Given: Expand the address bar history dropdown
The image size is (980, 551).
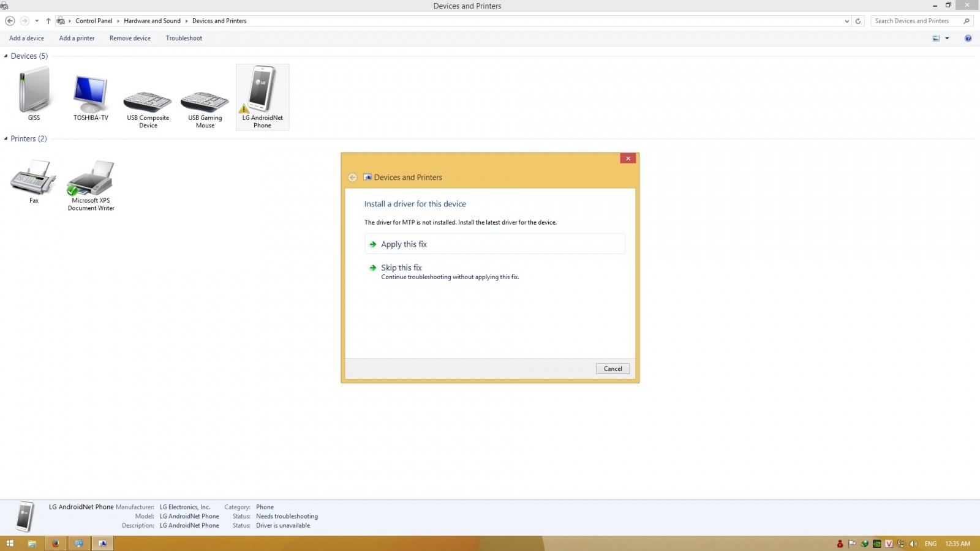Looking at the screenshot, I should pyautogui.click(x=846, y=21).
